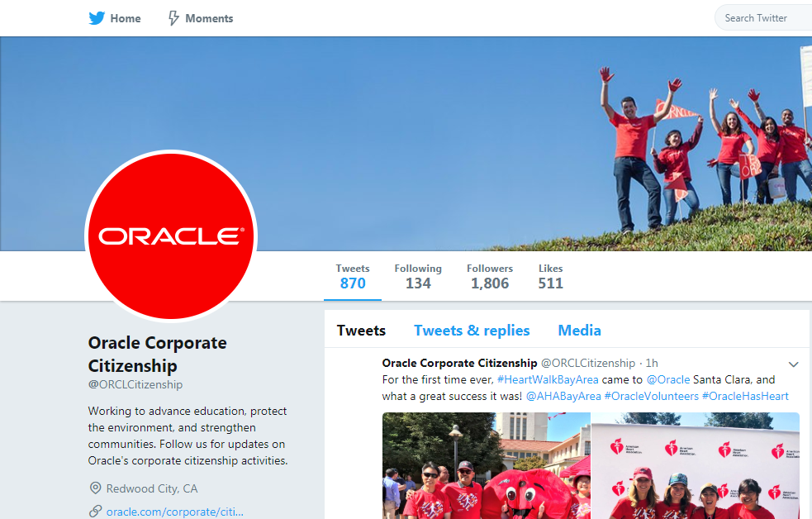Click the link chain icon beside oracle.com
This screenshot has width=812, height=519.
coord(95,512)
